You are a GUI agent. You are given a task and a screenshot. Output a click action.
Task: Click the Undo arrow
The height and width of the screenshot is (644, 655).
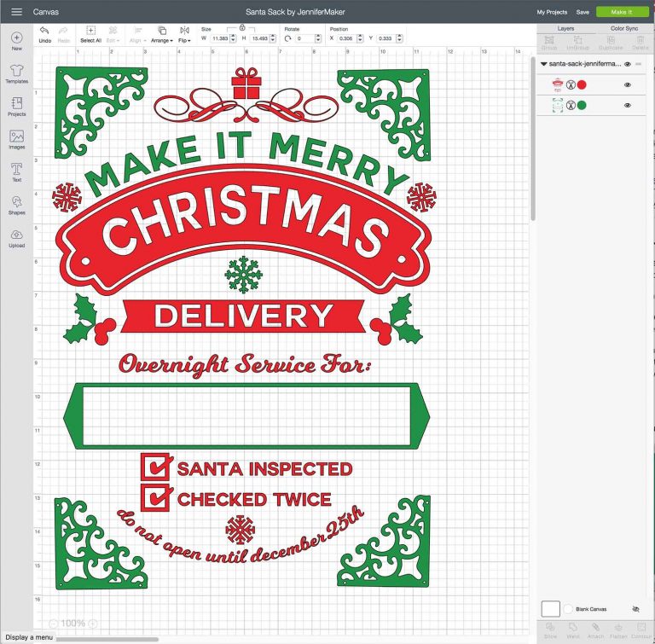pos(44,31)
